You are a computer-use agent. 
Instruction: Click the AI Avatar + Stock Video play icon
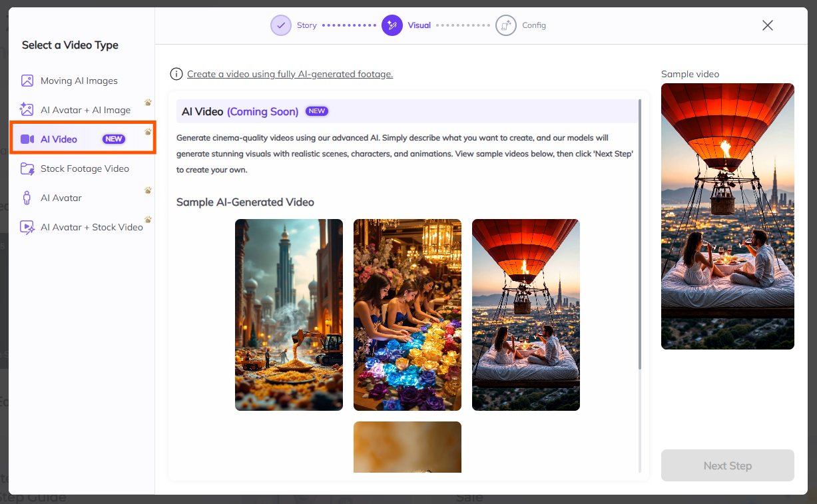[x=27, y=227]
